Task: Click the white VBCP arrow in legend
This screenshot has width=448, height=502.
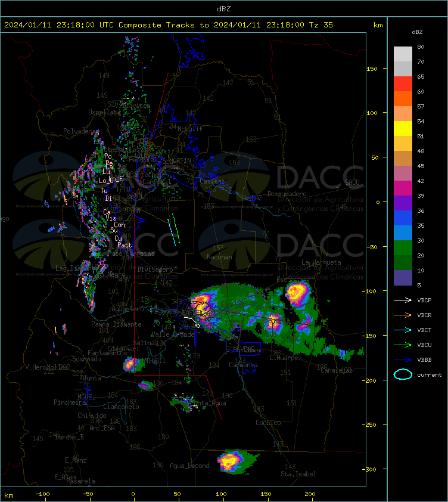Action: pos(403,300)
